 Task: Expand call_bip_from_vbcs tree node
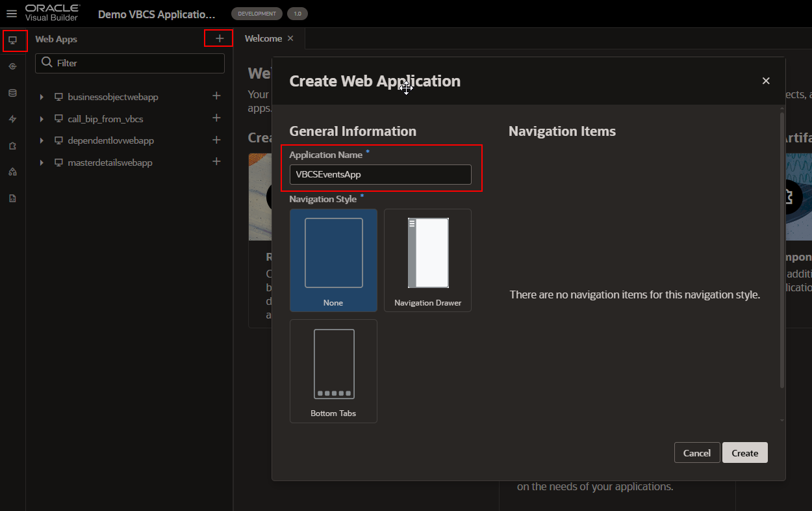pos(42,119)
